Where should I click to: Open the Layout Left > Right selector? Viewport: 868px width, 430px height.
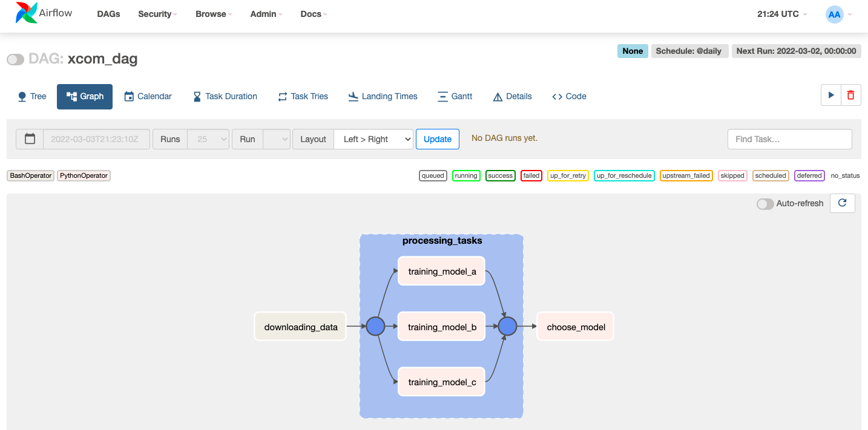[x=373, y=139]
